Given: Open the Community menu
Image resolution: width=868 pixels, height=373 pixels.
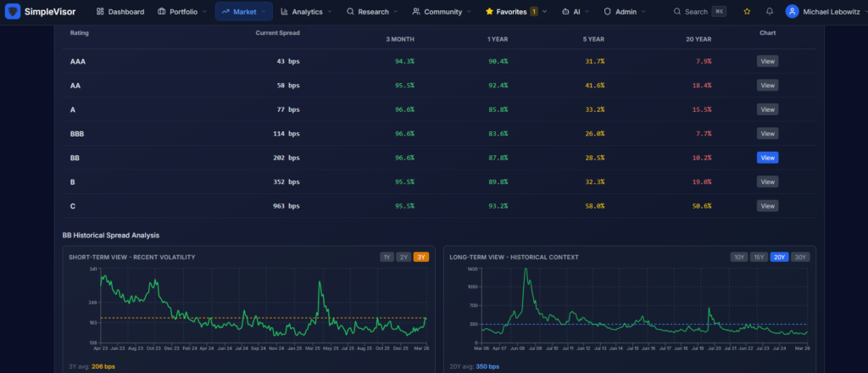Looking at the screenshot, I should [442, 12].
